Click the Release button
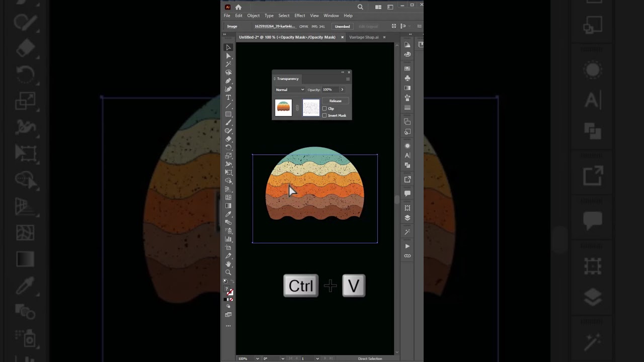 336,101
